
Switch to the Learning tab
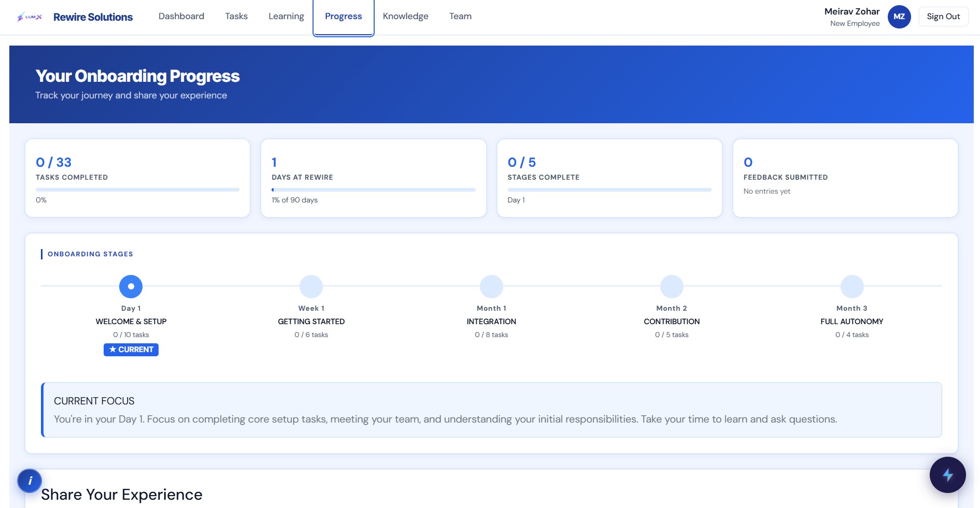(286, 17)
